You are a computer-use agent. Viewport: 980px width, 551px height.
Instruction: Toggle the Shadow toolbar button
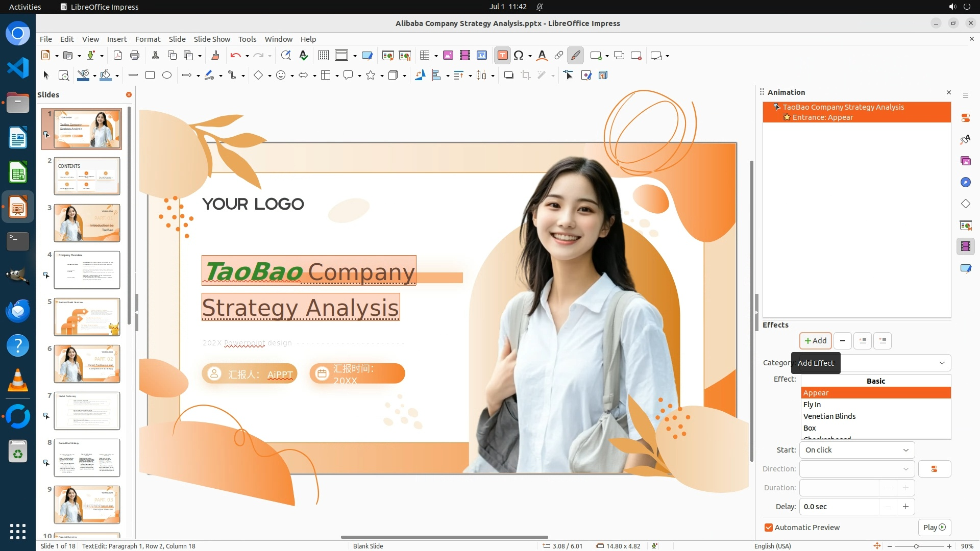[508, 76]
